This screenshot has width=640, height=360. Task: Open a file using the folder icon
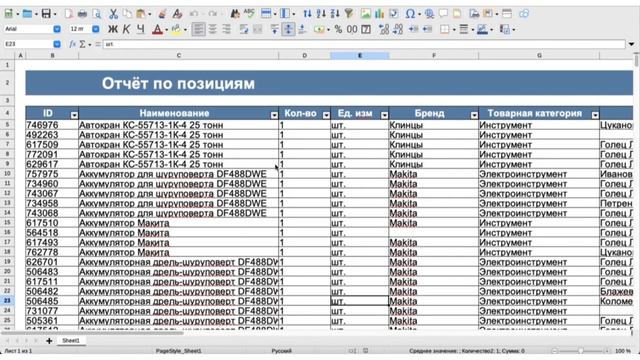pyautogui.click(x=27, y=13)
